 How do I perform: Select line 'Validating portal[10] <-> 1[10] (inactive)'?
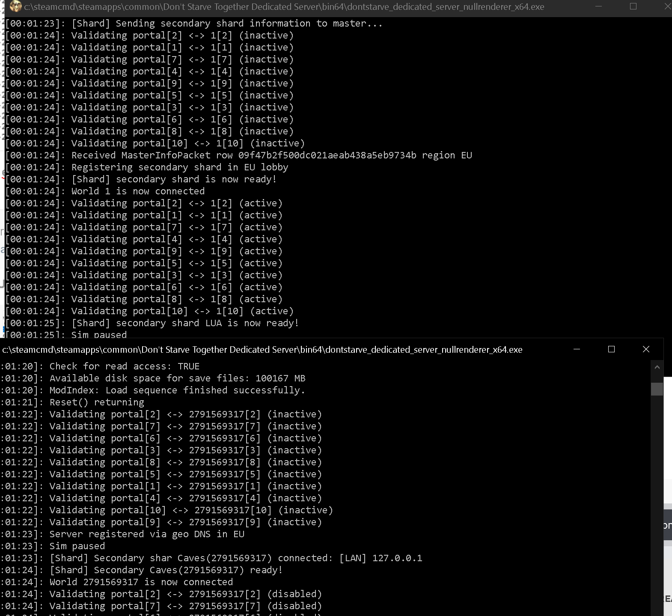(x=155, y=143)
